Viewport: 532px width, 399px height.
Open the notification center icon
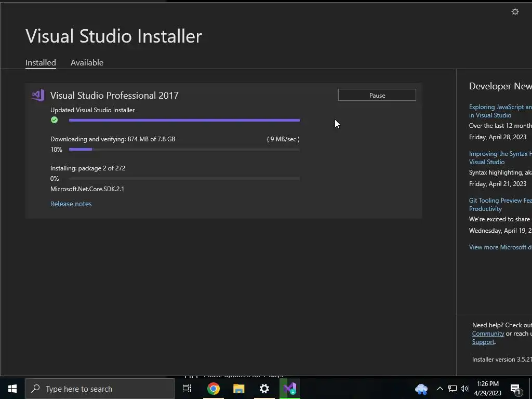click(x=515, y=389)
